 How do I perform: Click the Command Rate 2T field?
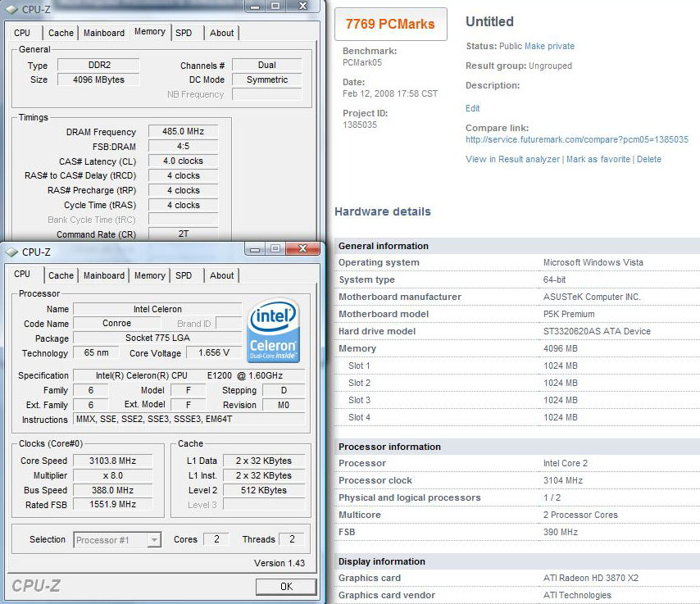point(183,234)
